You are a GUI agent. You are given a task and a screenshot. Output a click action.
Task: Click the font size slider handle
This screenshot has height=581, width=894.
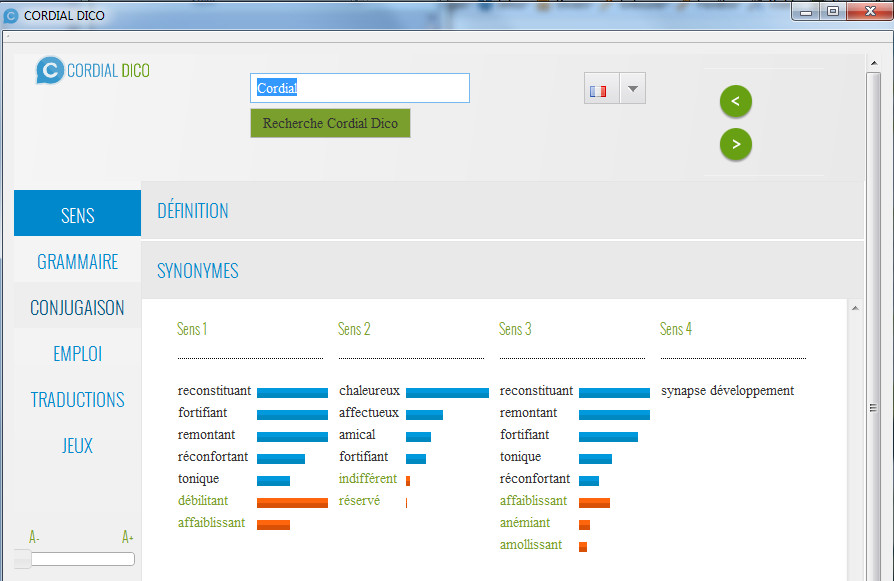(x=23, y=559)
